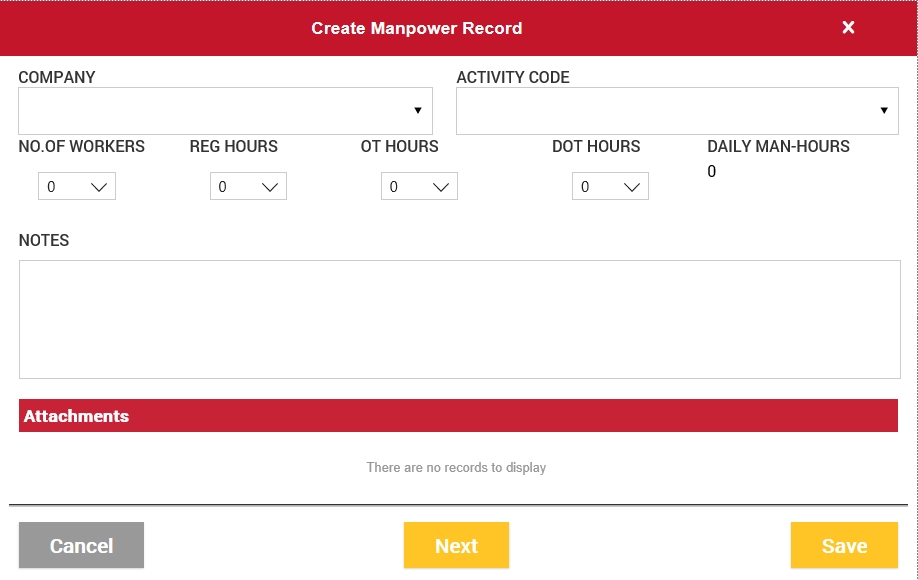Viewport: 918px width, 580px height.
Task: Click the COMPANY dropdown arrow
Action: click(x=417, y=110)
